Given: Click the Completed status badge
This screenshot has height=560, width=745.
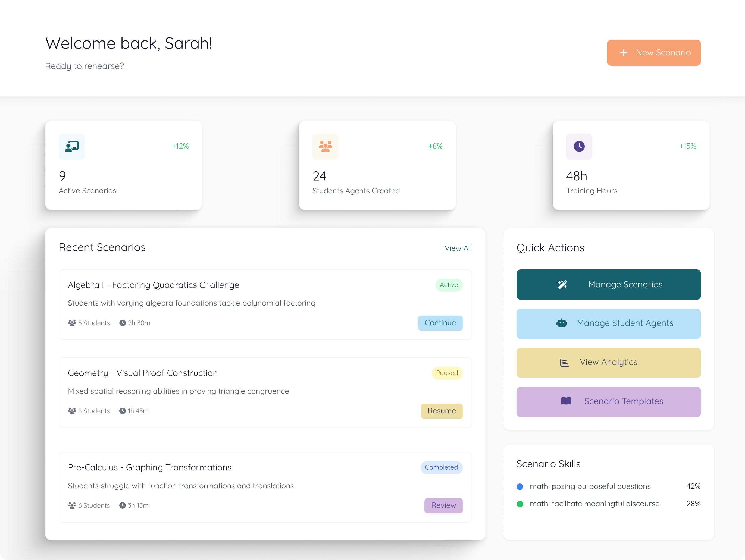Looking at the screenshot, I should [441, 467].
